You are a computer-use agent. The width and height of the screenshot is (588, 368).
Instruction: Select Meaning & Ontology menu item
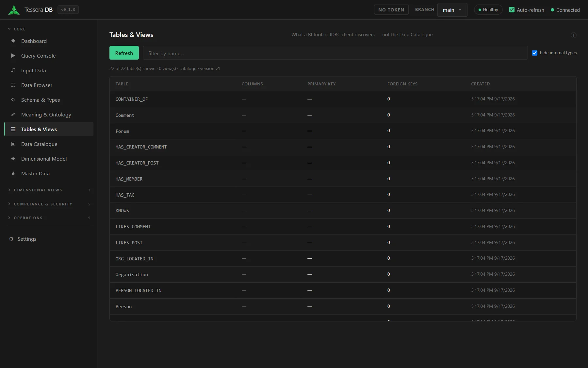coord(49,114)
